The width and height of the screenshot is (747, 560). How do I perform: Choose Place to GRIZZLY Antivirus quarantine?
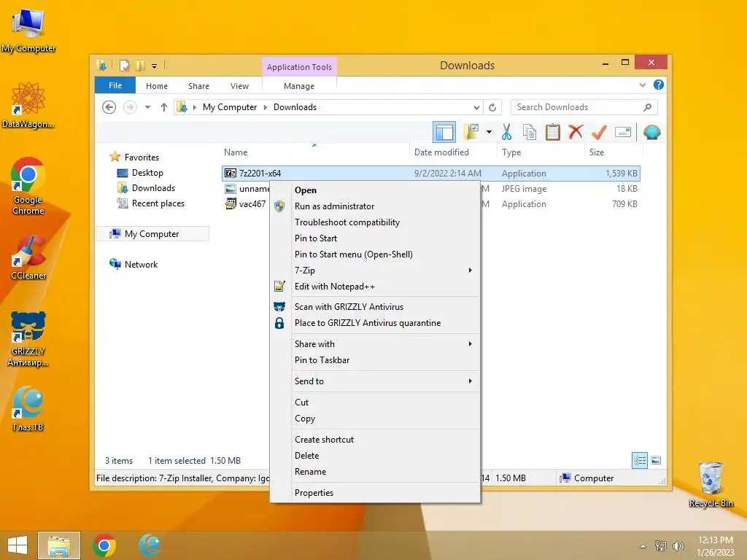[x=376, y=323]
